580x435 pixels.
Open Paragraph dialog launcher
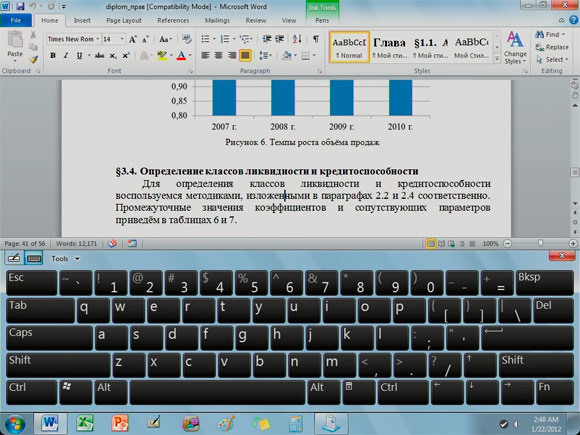(320, 71)
